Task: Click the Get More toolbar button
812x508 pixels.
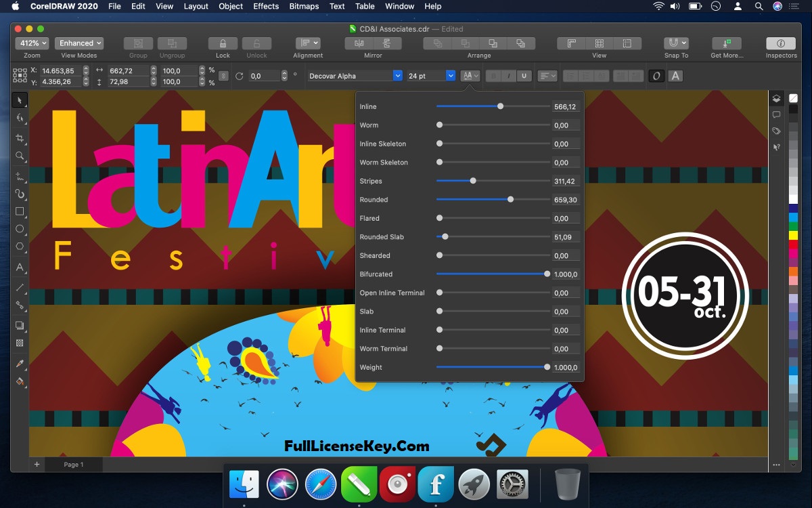Action: pyautogui.click(x=727, y=43)
